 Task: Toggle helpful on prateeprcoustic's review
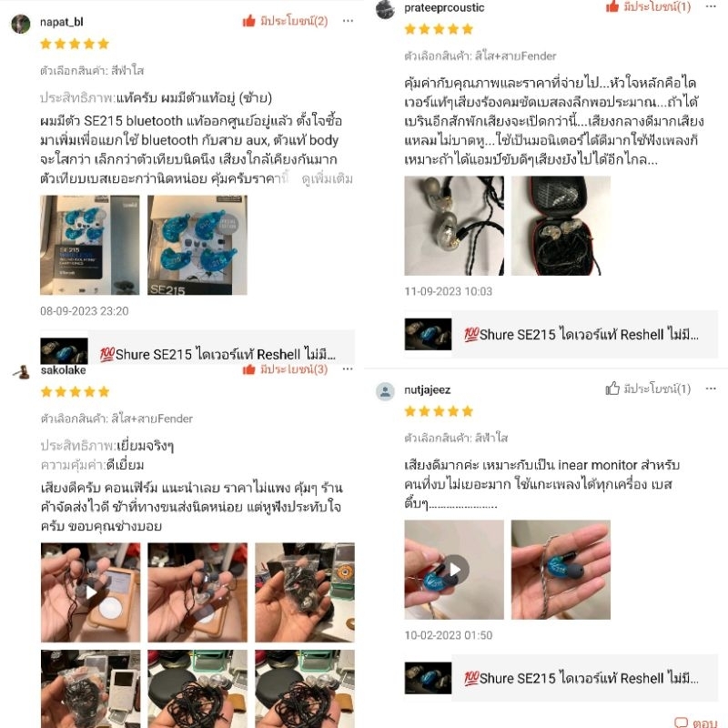click(x=612, y=6)
